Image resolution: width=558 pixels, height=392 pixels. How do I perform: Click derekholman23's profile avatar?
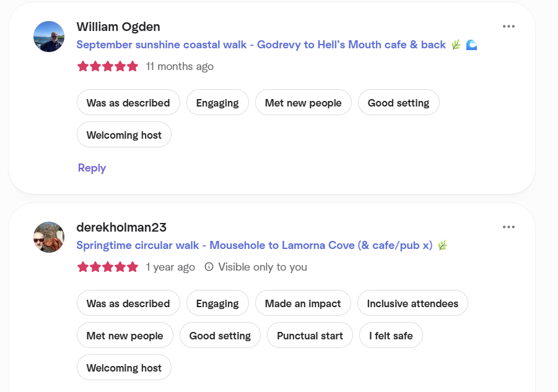[x=49, y=237]
